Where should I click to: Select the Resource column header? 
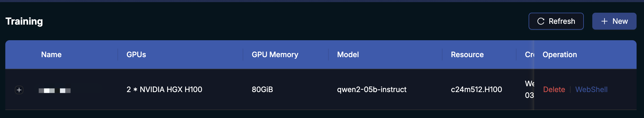click(467, 55)
